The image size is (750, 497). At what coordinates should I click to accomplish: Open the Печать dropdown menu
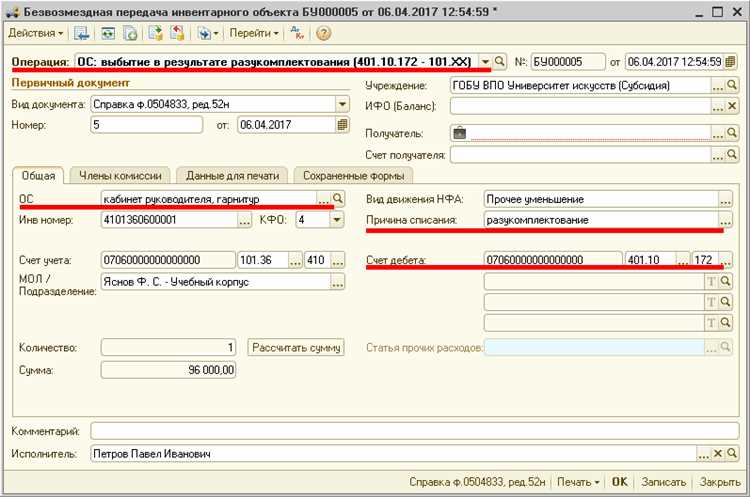tap(578, 482)
